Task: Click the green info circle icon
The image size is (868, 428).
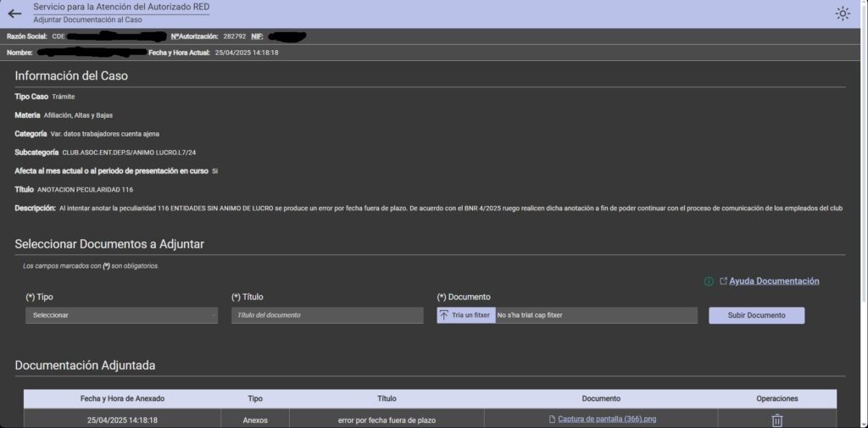Action: click(709, 281)
